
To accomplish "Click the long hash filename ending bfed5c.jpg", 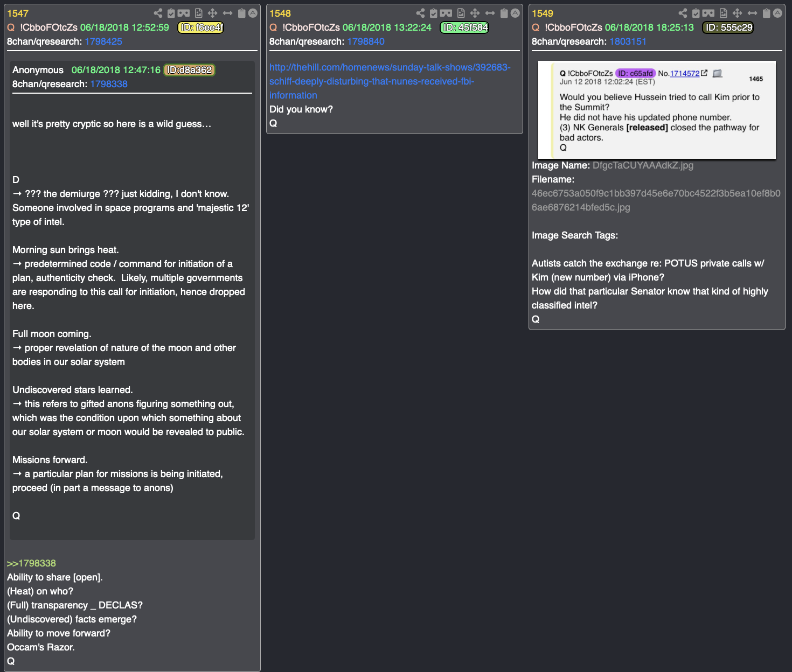I will pos(656,200).
